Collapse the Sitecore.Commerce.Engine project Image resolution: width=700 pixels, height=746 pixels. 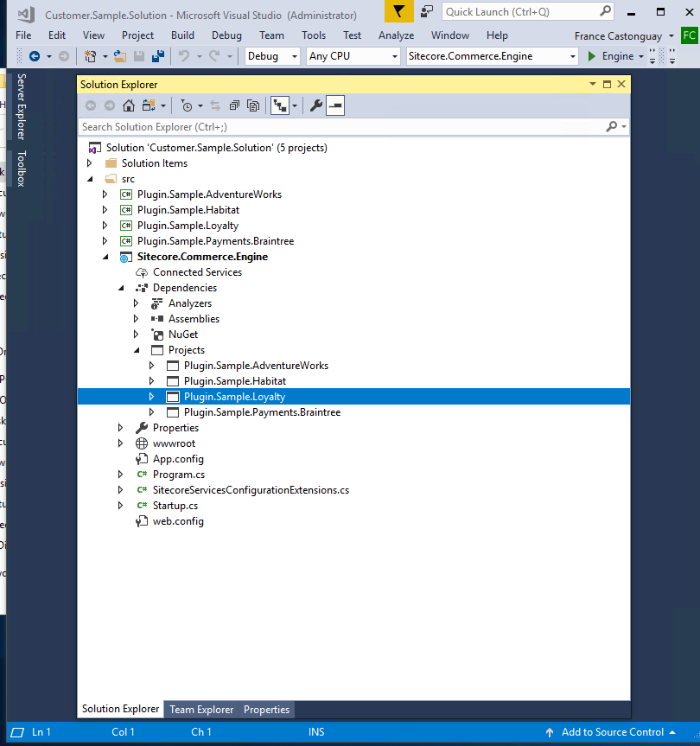tap(105, 257)
